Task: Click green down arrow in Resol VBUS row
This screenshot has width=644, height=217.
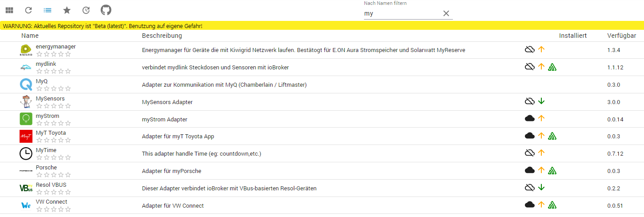Action: coord(541,187)
